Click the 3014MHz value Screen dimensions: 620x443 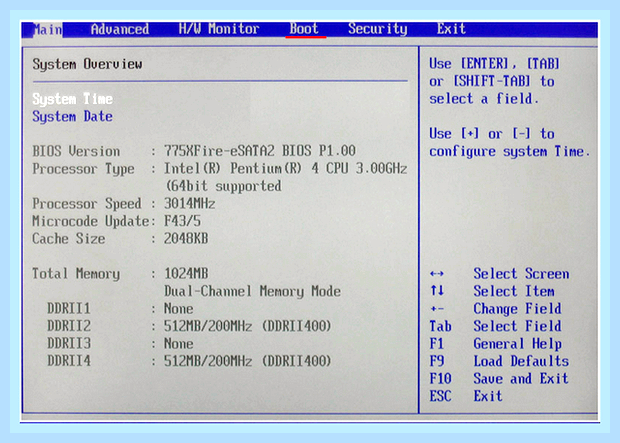click(190, 203)
